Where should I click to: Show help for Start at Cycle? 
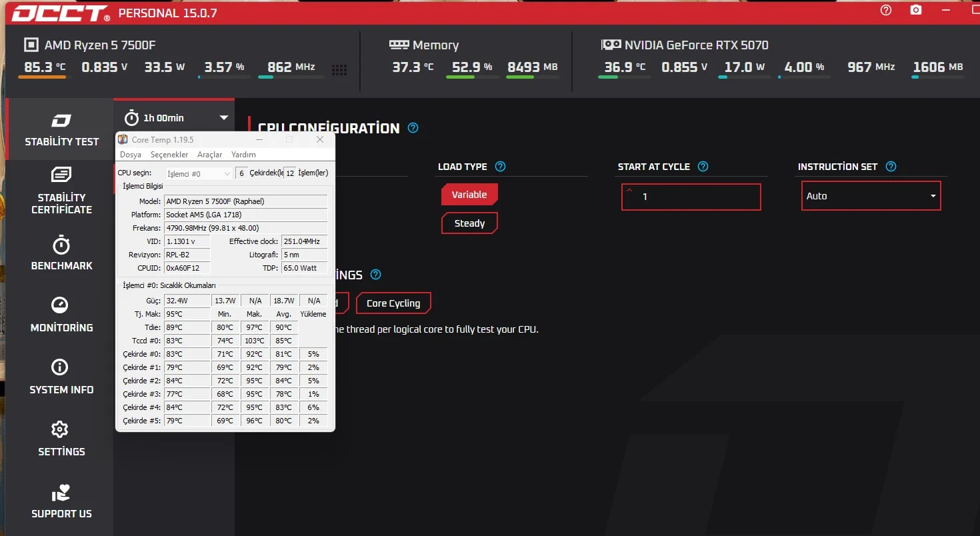click(703, 167)
